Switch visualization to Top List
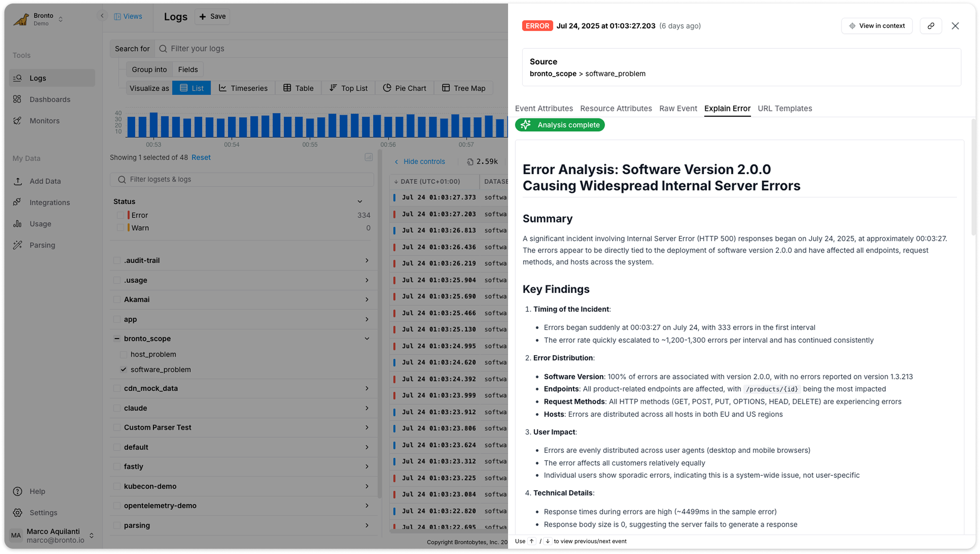Image resolution: width=980 pixels, height=554 pixels. (348, 88)
